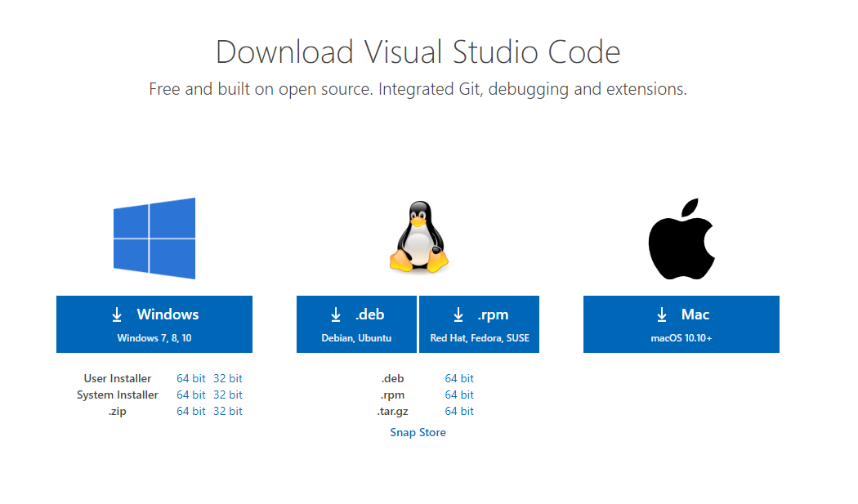
Task: Download the .deb package for Debian, Ubuntu
Action: [356, 324]
